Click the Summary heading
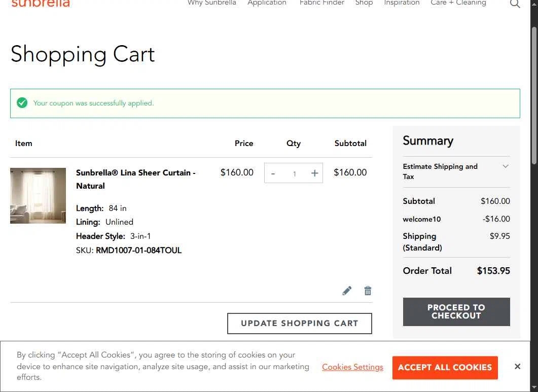The image size is (538, 392). point(428,141)
